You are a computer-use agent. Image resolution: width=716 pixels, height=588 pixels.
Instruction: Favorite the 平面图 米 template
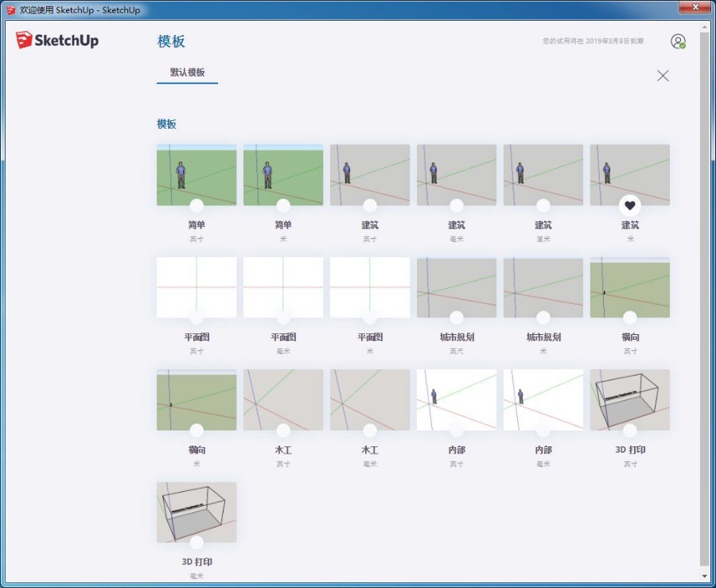[x=370, y=317]
